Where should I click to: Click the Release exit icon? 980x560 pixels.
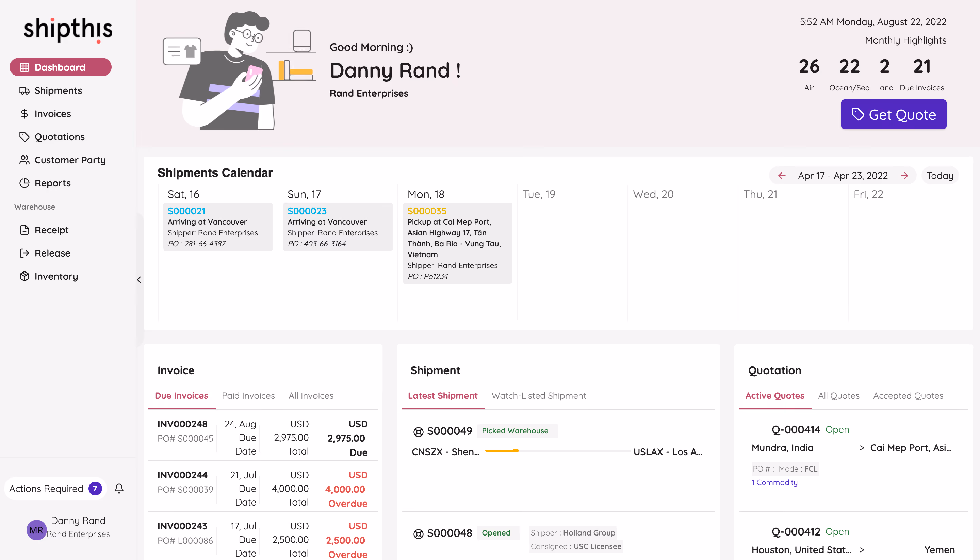click(24, 253)
